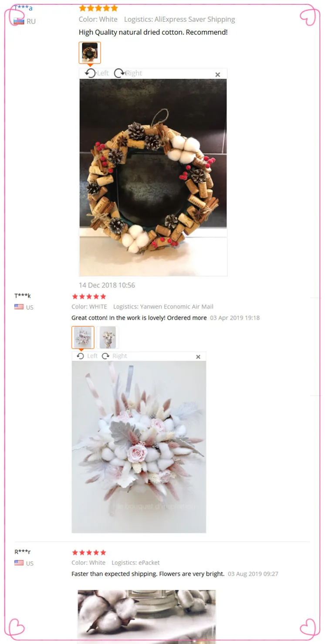Click the red five-star rating of T***k
Image resolution: width=325 pixels, height=644 pixels.
pyautogui.click(x=89, y=296)
